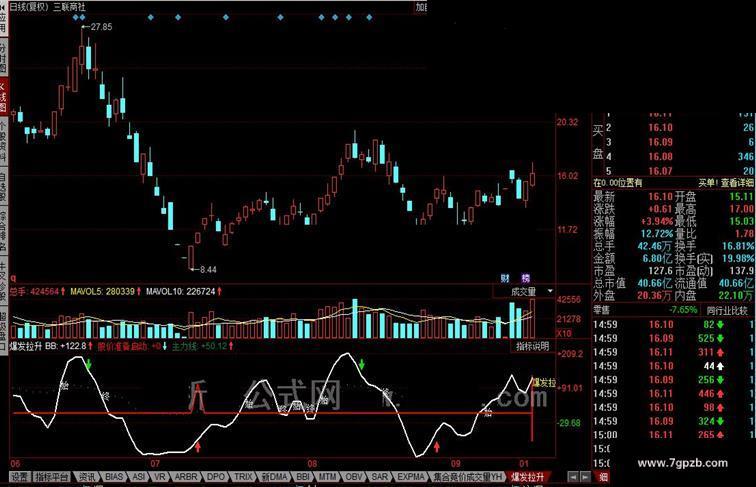The image size is (756, 487).
Task: Select the TRIX indicator tab
Action: [x=243, y=477]
